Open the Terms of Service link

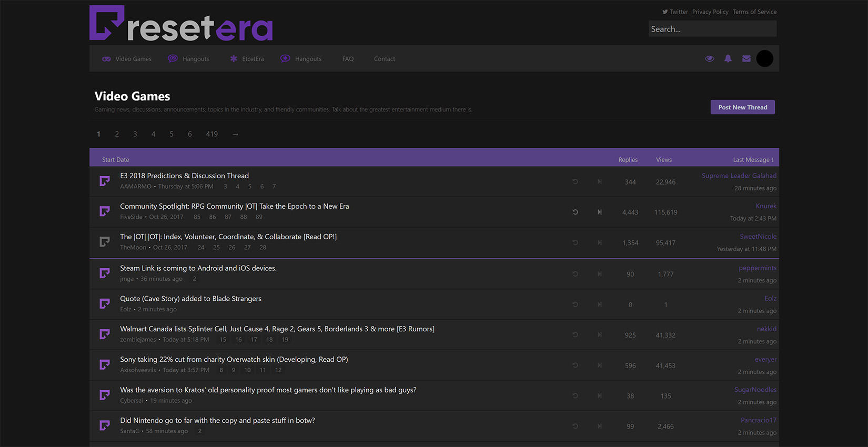[x=754, y=12]
